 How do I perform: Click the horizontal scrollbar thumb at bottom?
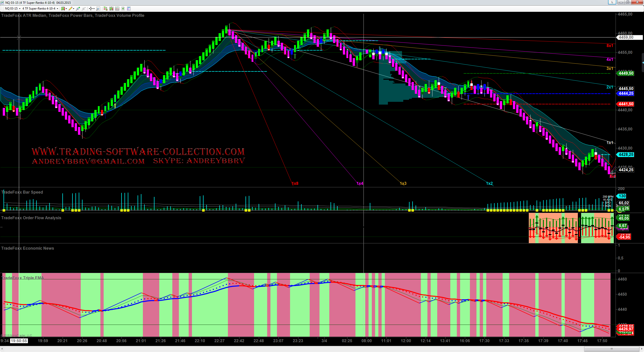point(612,349)
